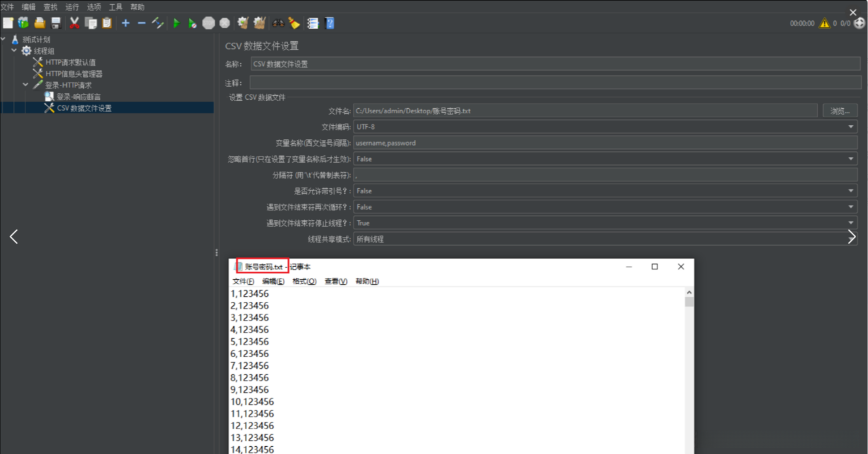Collapse the 登录-HTTP请求 node arrow

tap(26, 85)
